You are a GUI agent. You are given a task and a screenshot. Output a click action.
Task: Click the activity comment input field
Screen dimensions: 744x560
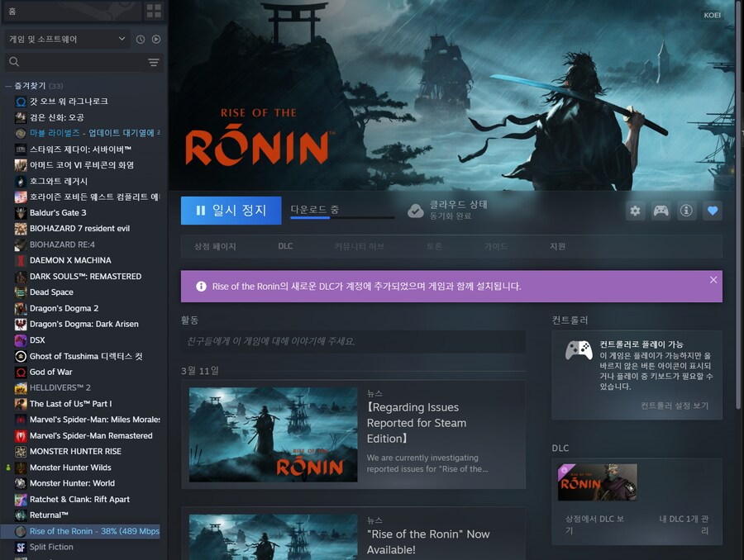pos(355,341)
